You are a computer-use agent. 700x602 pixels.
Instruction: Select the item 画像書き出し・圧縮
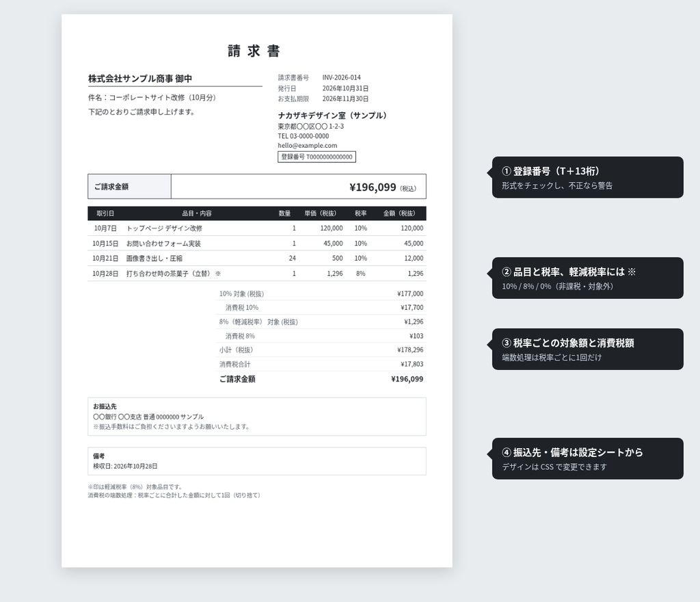(154, 258)
